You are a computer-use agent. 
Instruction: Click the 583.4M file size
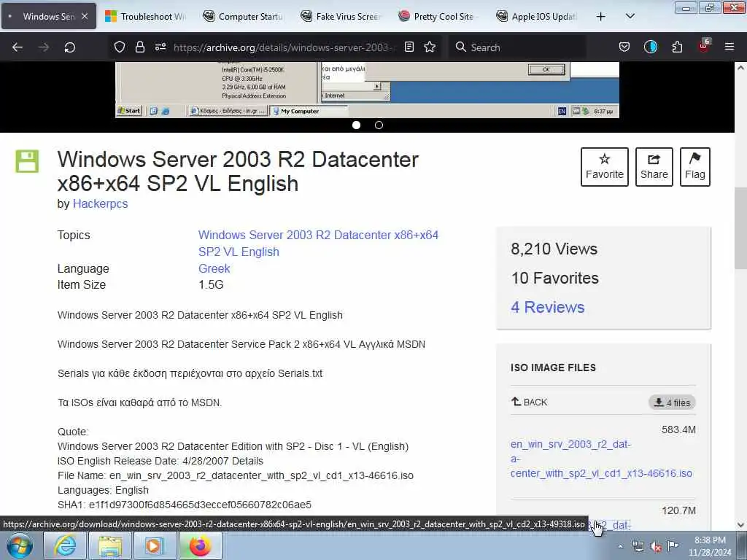click(x=678, y=430)
